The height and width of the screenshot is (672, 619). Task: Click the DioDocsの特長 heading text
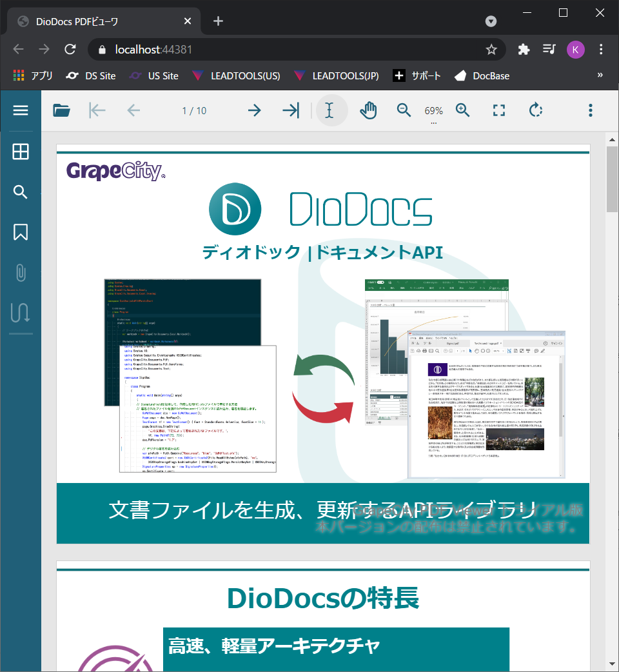[323, 598]
